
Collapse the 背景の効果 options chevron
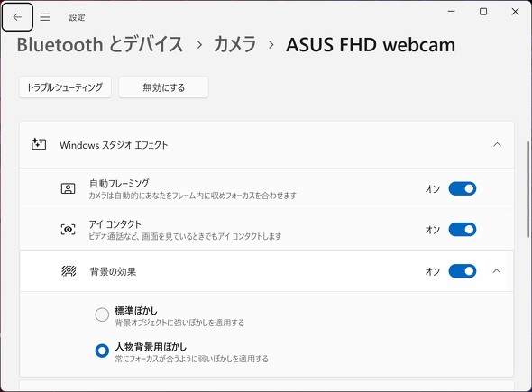click(496, 271)
